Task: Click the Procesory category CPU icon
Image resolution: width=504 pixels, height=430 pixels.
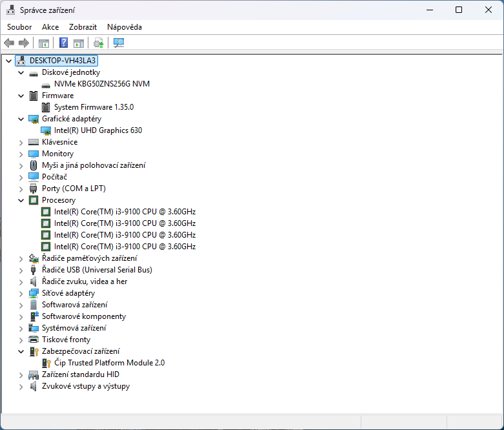Action: pyautogui.click(x=34, y=200)
